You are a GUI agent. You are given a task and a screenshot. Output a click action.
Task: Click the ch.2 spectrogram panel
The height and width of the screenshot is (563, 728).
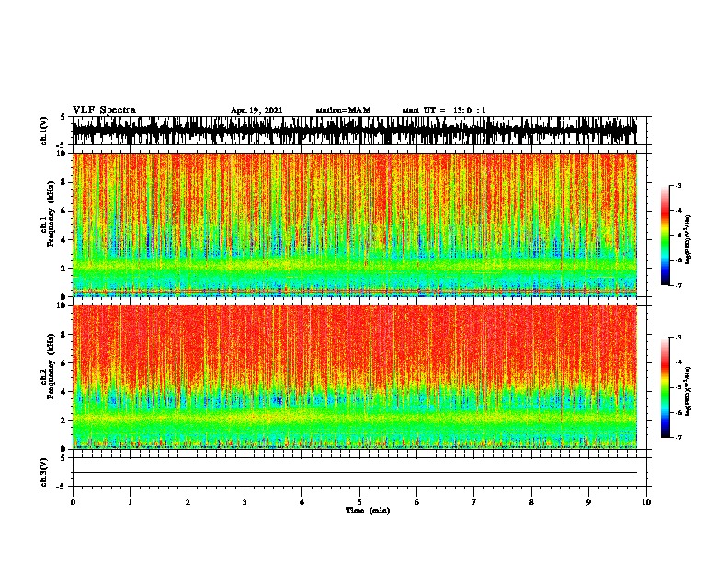358,377
